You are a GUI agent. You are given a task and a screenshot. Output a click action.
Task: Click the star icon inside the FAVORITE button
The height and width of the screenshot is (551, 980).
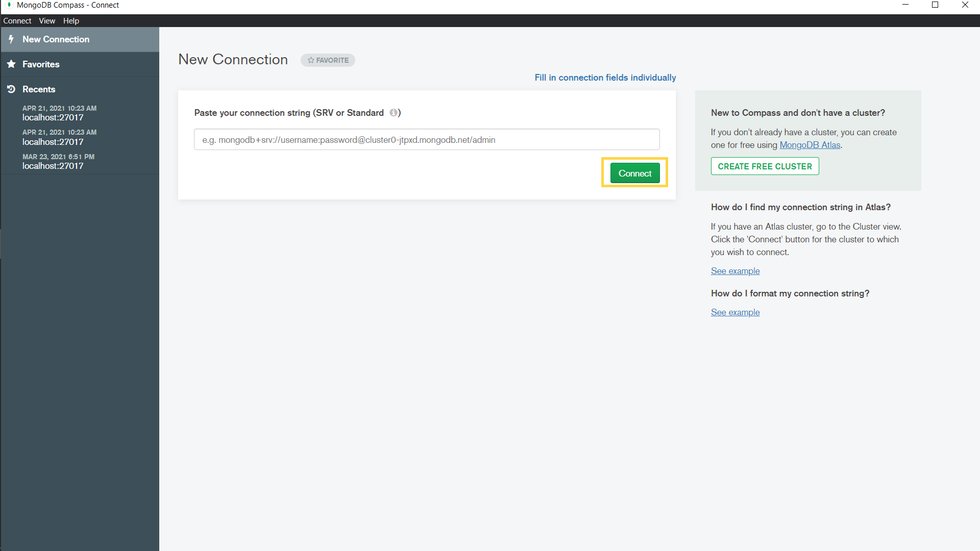point(311,60)
